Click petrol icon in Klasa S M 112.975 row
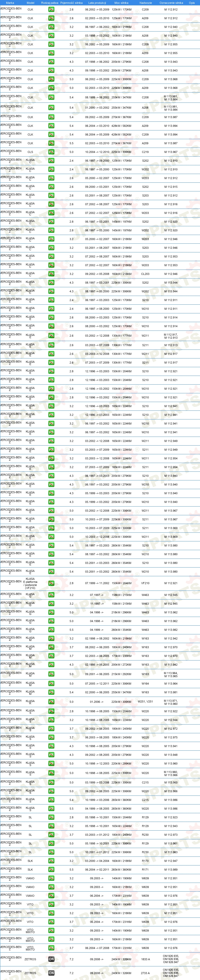 coord(51,738)
